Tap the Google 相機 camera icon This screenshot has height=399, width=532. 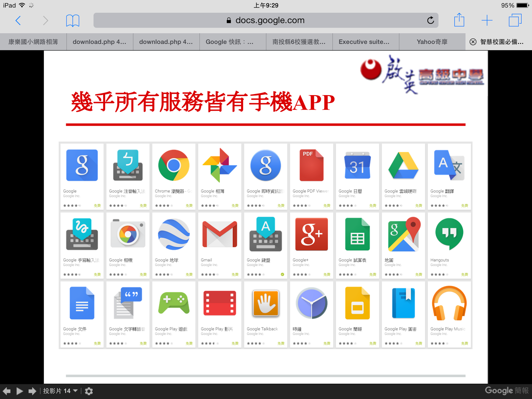pos(128,233)
